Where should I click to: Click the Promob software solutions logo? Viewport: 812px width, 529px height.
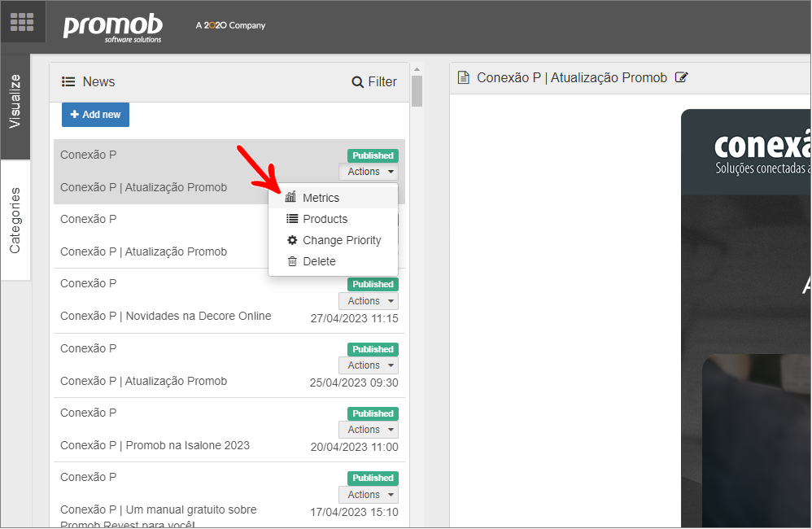pyautogui.click(x=113, y=28)
